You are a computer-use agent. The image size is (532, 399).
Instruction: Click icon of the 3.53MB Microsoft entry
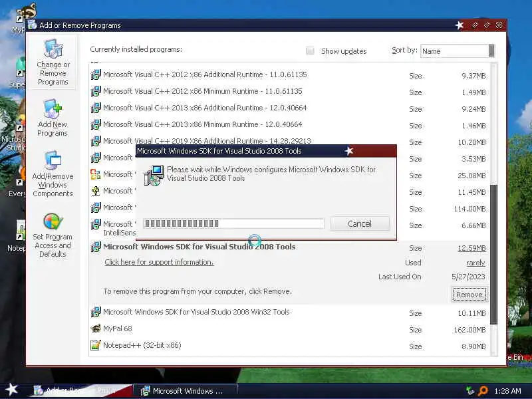pyautogui.click(x=96, y=158)
